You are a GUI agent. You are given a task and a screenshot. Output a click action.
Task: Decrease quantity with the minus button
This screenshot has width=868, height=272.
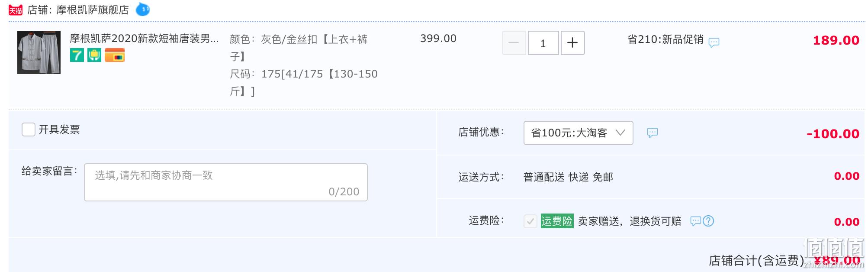coord(514,43)
